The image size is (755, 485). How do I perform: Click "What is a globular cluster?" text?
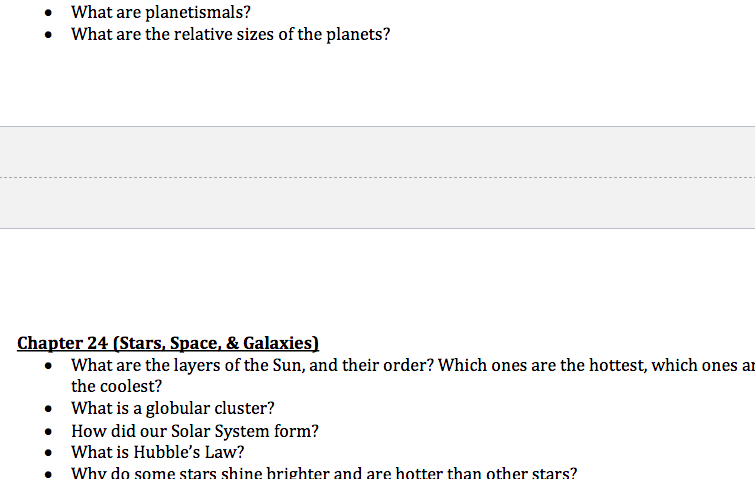tap(172, 409)
